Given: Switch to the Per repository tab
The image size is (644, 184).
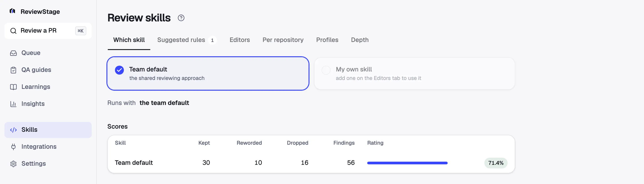Looking at the screenshot, I should [283, 40].
